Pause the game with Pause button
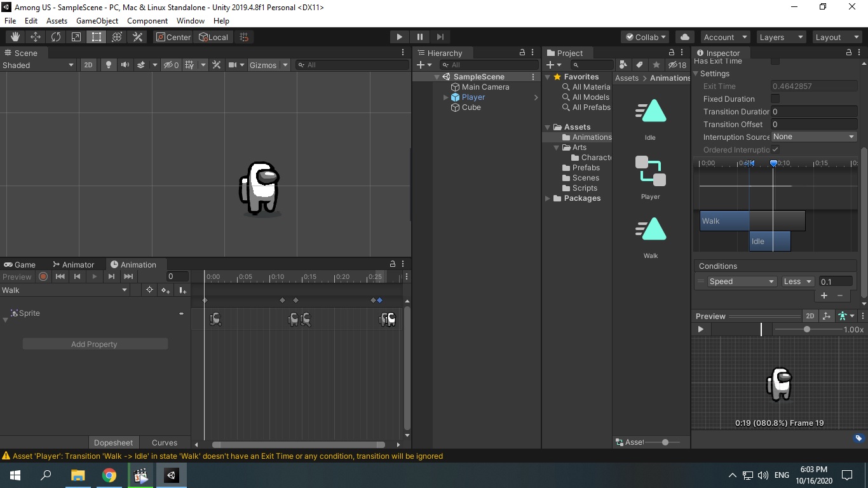This screenshot has width=868, height=488. (419, 37)
